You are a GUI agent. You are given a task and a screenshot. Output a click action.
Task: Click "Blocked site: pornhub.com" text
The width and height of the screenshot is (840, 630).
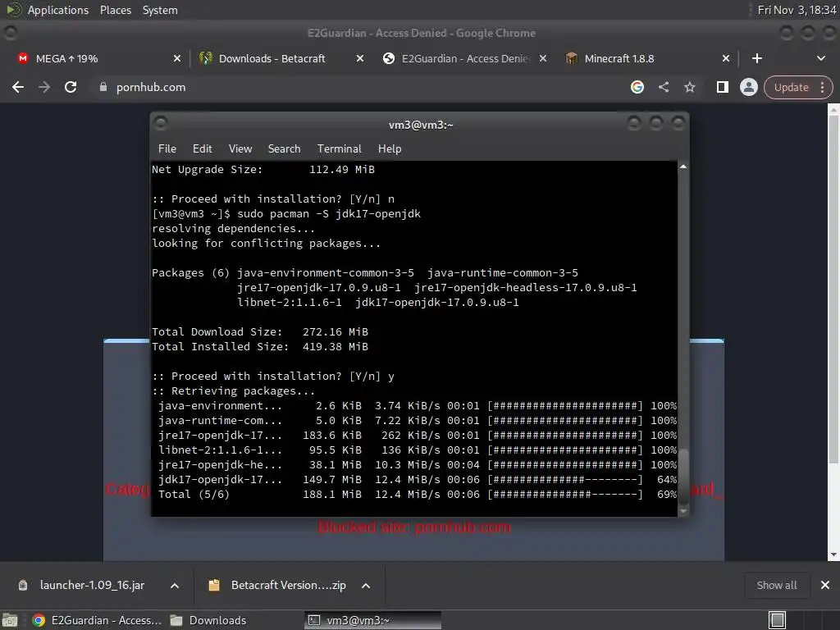click(414, 527)
